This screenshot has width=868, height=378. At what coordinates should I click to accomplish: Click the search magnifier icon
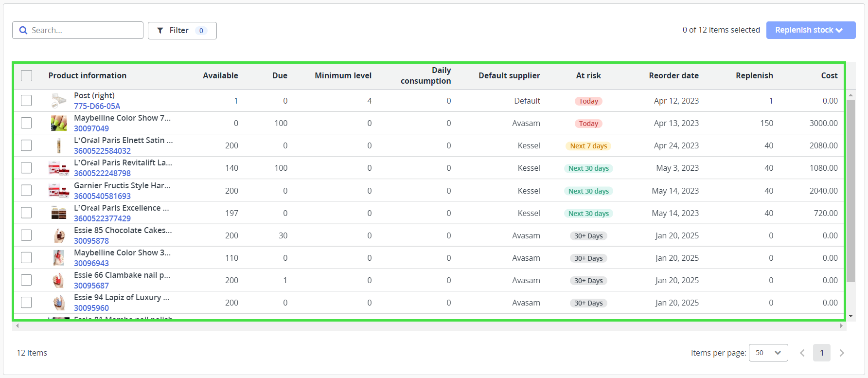pos(23,30)
